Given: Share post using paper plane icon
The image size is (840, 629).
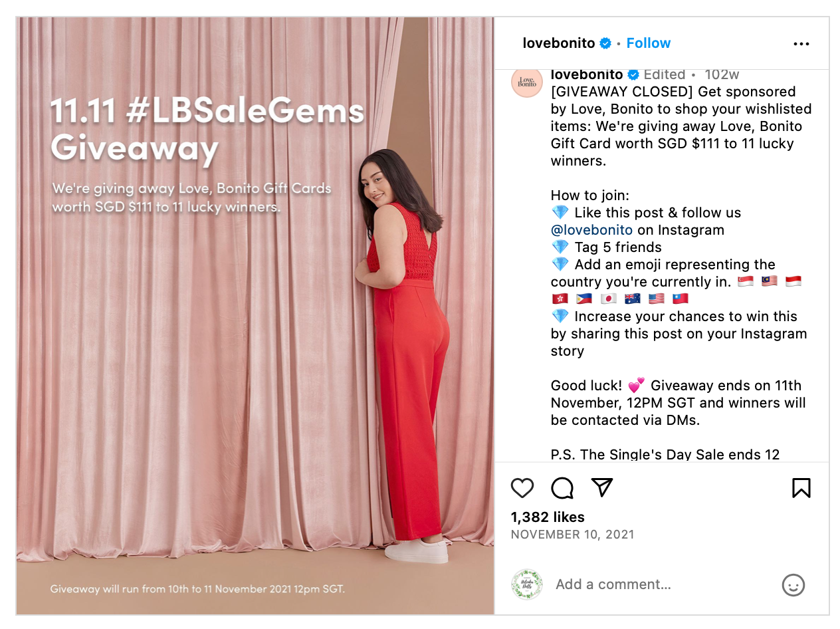Looking at the screenshot, I should point(602,488).
